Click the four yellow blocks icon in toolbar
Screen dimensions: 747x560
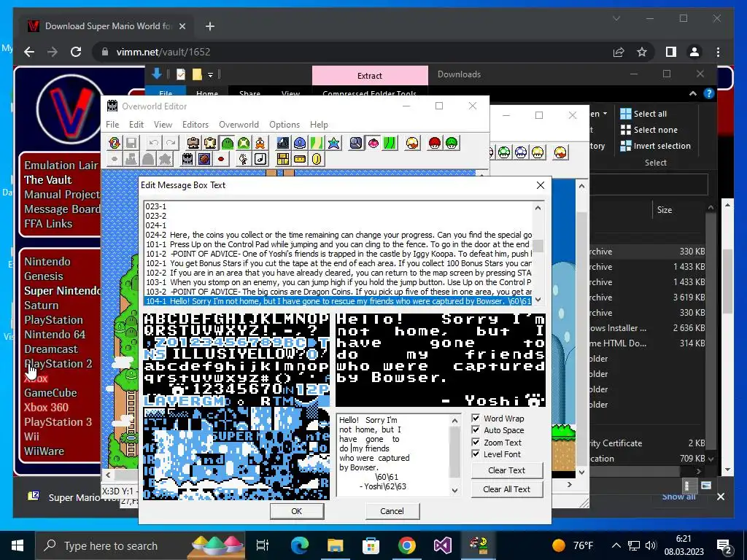(283, 159)
